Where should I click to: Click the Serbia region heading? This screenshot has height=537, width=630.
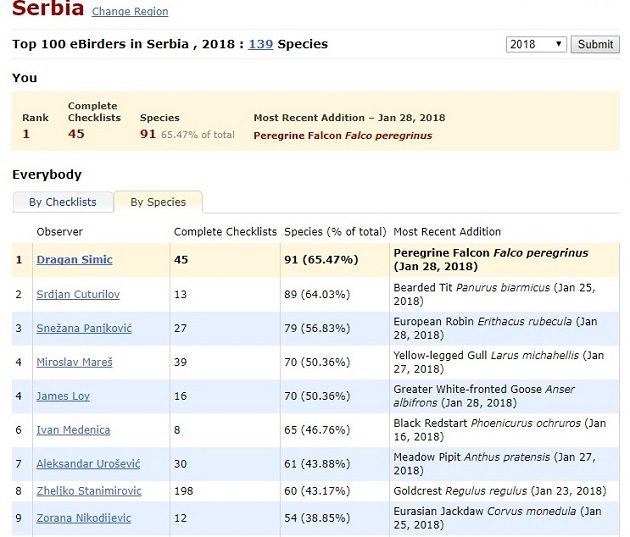(x=48, y=8)
